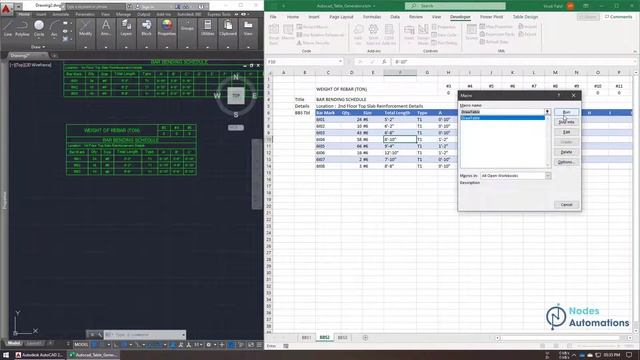640x360 pixels.
Task: Open the Modify panel in AutoCAD ribbon
Action: (x=85, y=29)
